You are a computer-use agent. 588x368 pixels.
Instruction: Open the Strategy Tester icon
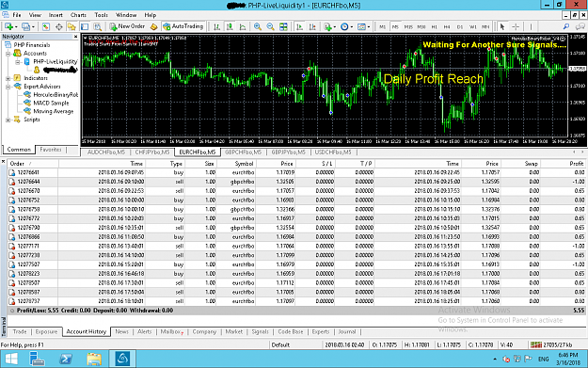click(x=98, y=26)
